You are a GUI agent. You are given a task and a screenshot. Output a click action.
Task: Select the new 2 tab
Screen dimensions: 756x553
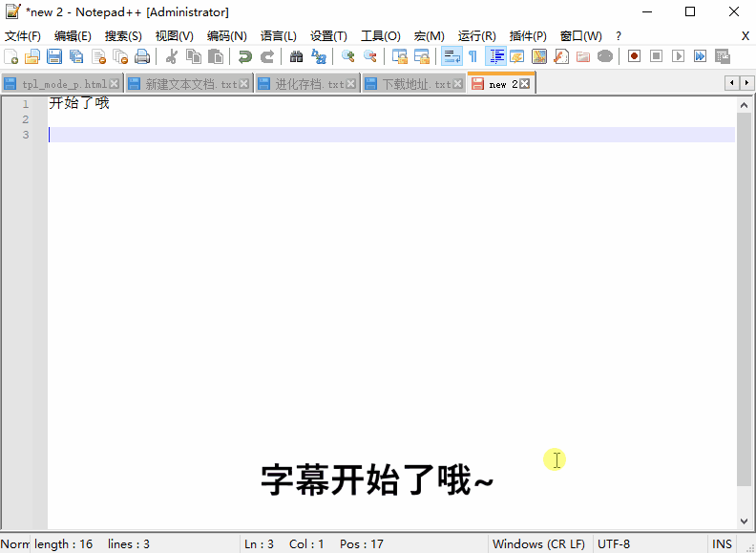[x=501, y=83]
